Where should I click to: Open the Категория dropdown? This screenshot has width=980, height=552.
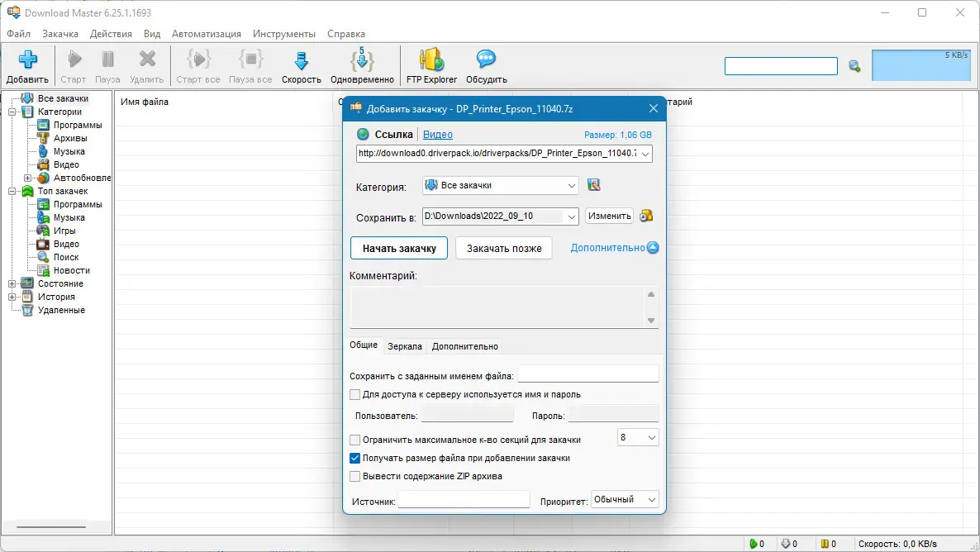pyautogui.click(x=571, y=186)
